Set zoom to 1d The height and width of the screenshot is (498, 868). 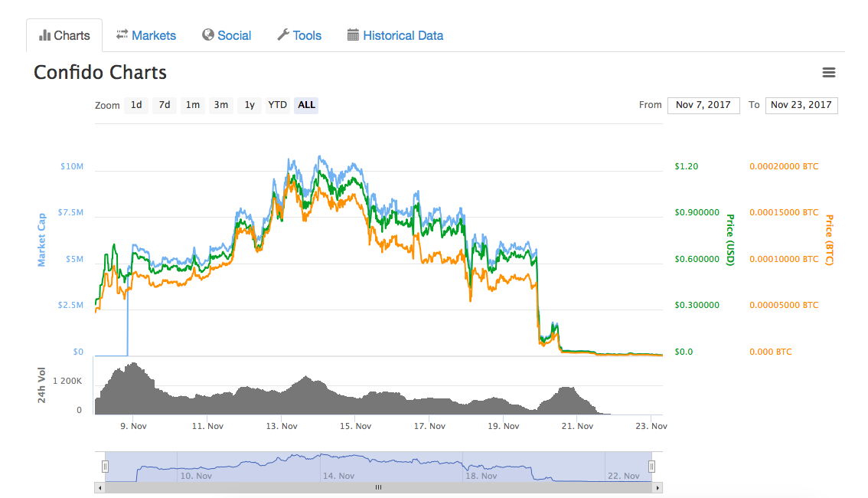[x=136, y=105]
